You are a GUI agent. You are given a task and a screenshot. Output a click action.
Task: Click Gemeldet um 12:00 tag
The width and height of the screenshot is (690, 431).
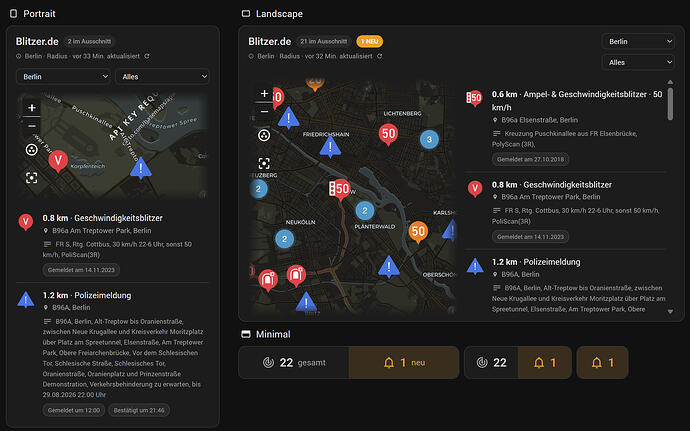74,410
